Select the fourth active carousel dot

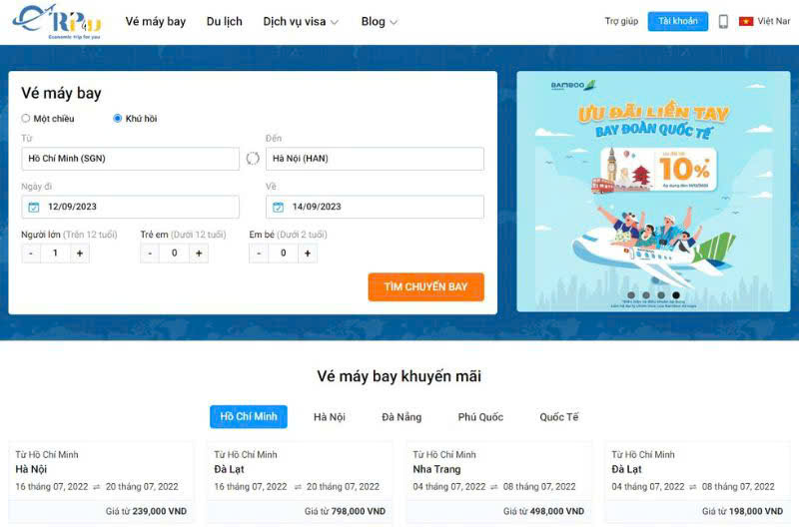(676, 295)
